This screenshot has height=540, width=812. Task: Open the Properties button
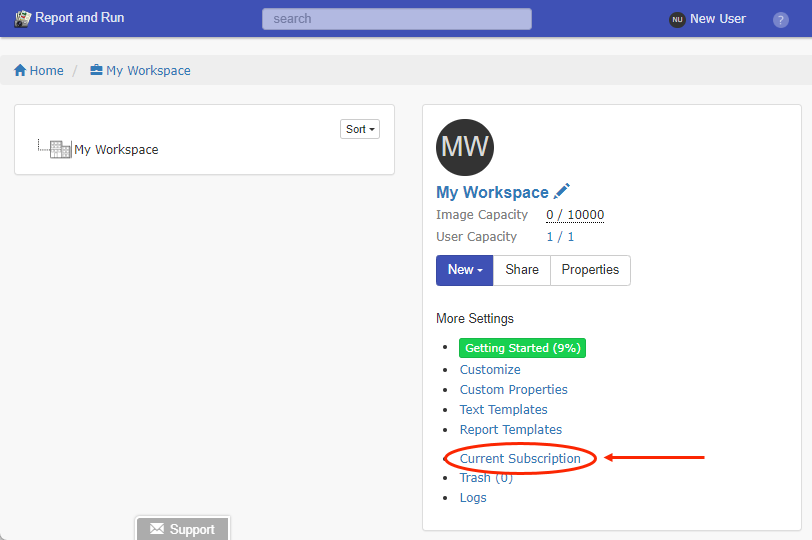590,270
